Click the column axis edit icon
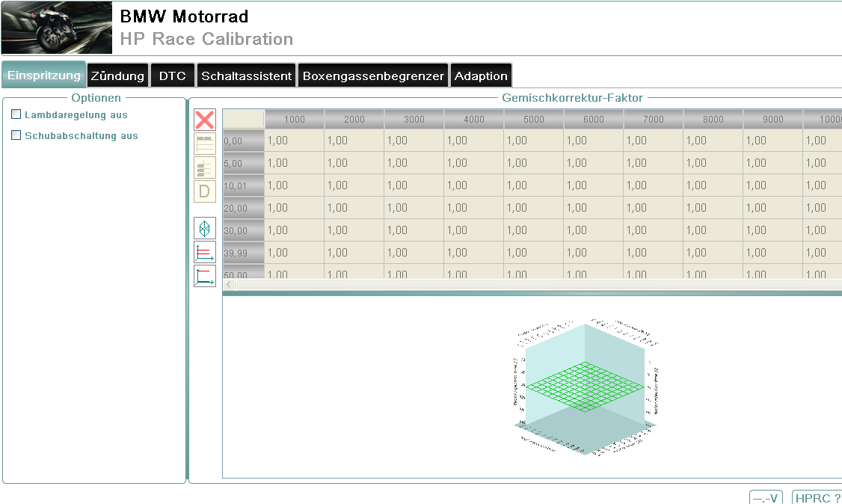Image resolution: width=842 pixels, height=504 pixels. coord(204,168)
